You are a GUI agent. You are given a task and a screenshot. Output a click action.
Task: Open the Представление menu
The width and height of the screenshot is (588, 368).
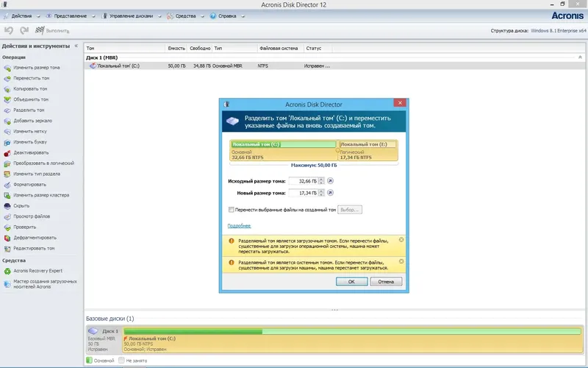(70, 16)
